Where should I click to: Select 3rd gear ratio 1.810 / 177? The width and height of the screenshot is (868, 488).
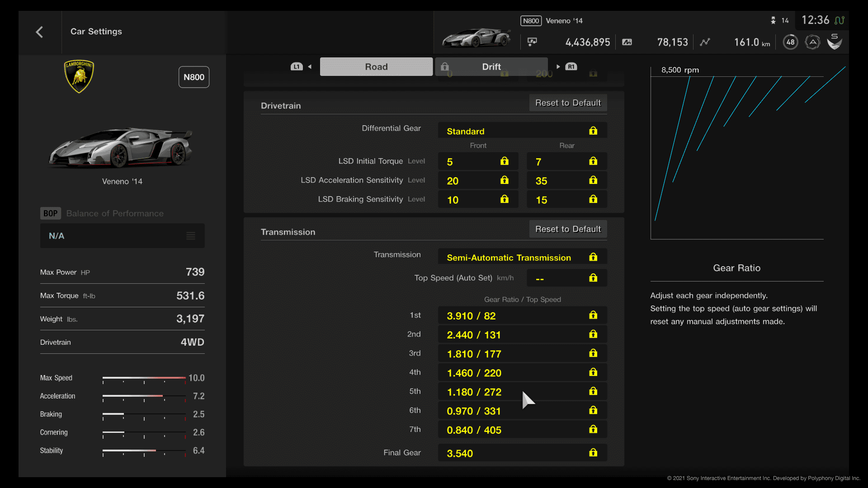point(522,353)
